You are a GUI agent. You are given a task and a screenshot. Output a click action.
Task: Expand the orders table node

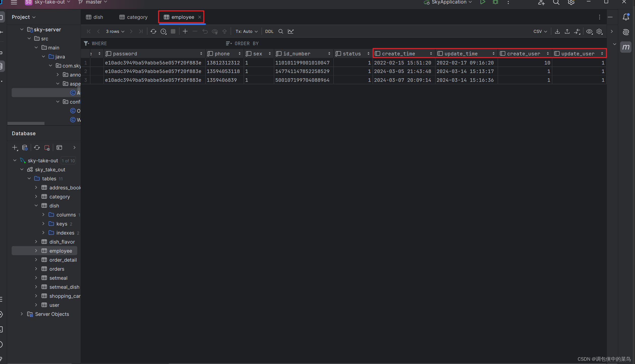click(36, 269)
